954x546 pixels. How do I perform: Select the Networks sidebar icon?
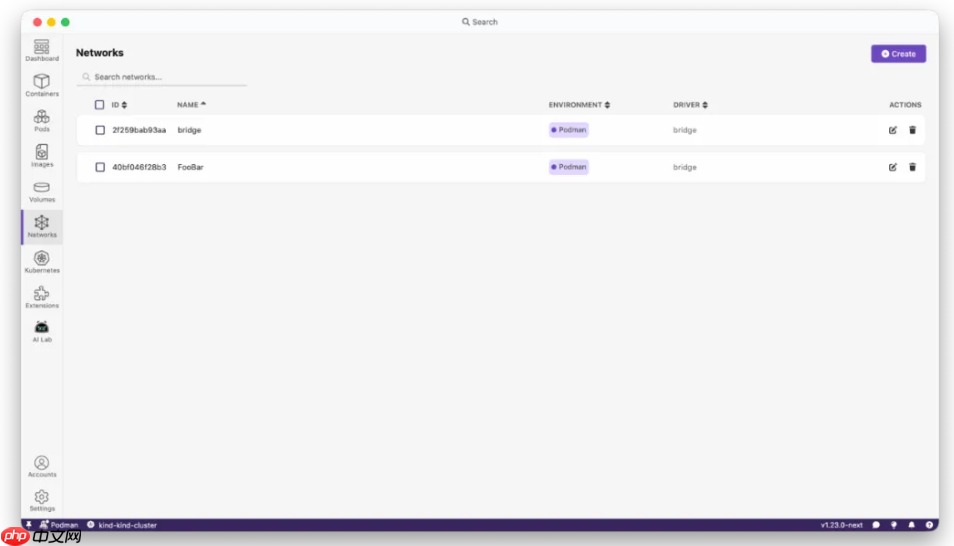click(42, 226)
